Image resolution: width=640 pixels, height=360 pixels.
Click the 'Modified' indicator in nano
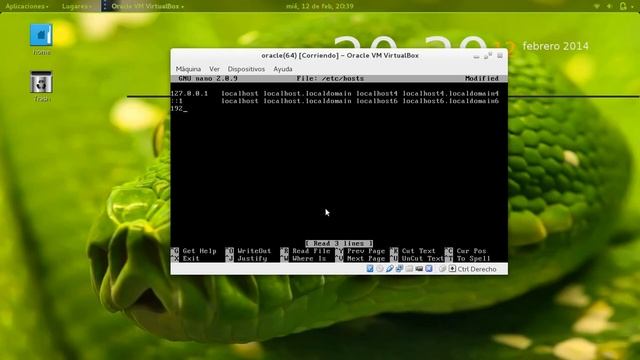(x=482, y=78)
